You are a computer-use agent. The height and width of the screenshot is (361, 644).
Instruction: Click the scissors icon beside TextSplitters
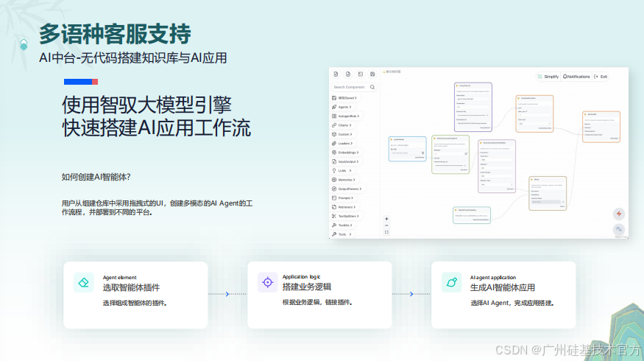[334, 216]
